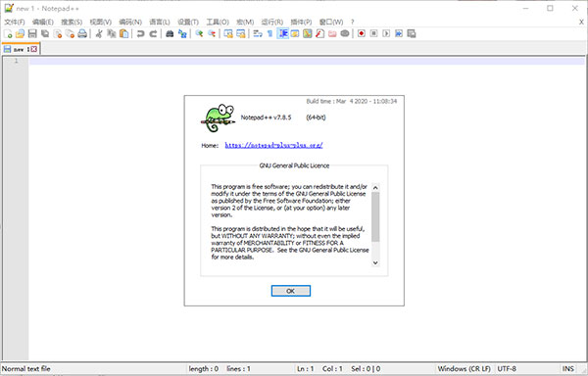Screen dimensions: 588x376
Task: Toggle synchronized horizontal scrolling icon
Action: coord(241,34)
